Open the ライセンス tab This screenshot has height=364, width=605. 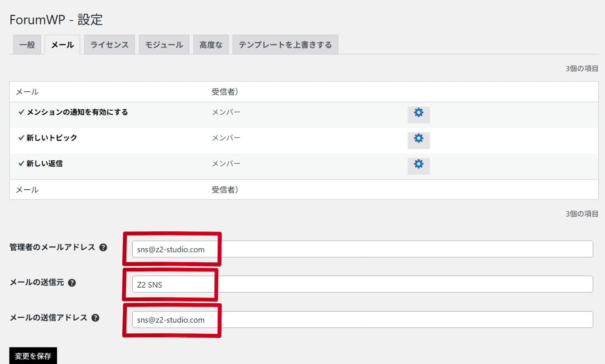(110, 45)
